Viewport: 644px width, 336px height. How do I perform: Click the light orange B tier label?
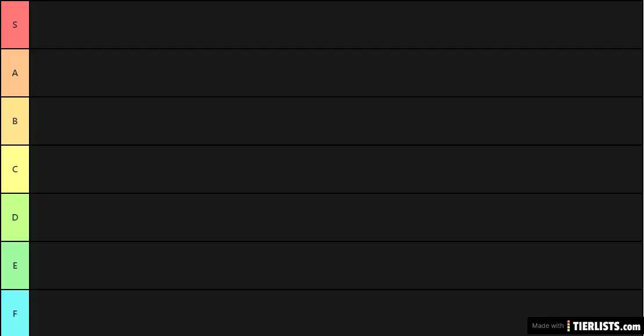(x=15, y=121)
